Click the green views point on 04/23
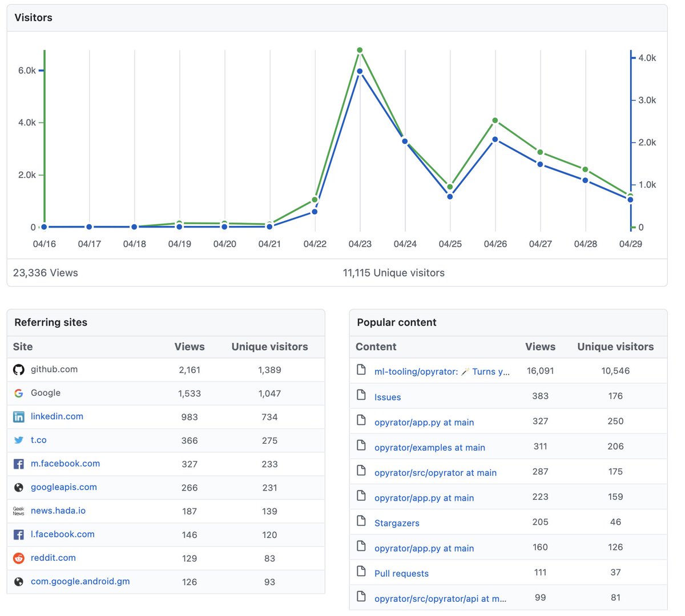This screenshot has height=616, width=685. coord(360,50)
